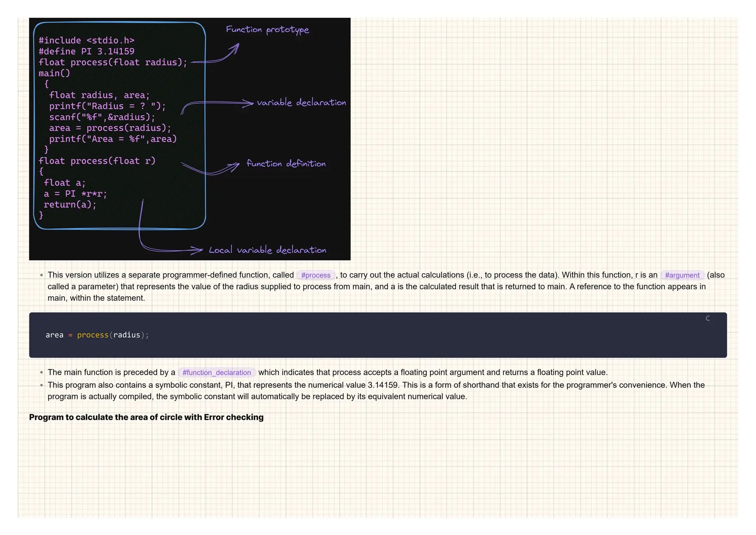Click the '#define PI 3.14159' line in the image
This screenshot has width=756, height=535.
86,51
